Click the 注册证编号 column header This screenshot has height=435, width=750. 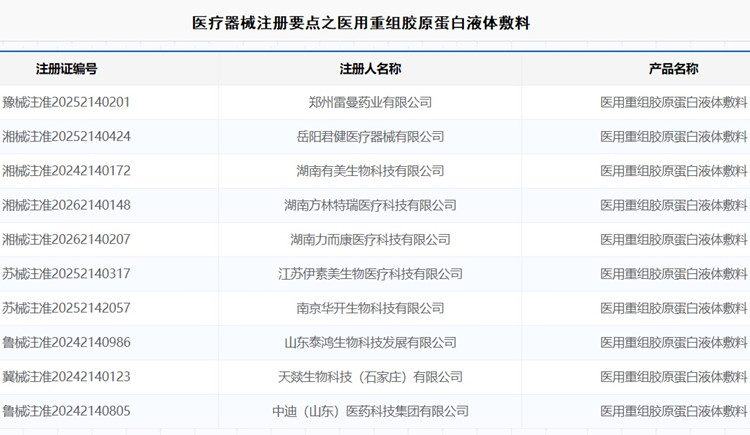pos(66,69)
